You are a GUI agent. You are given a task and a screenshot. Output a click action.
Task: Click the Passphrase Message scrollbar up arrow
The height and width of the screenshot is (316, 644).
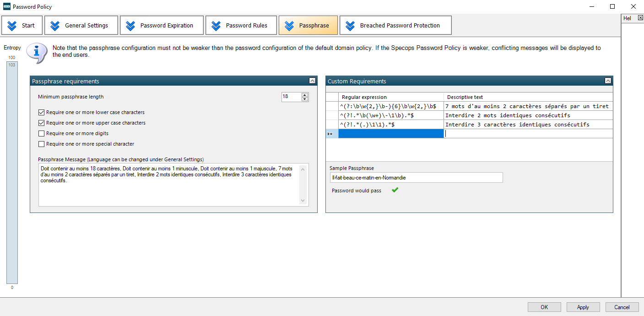pos(303,169)
